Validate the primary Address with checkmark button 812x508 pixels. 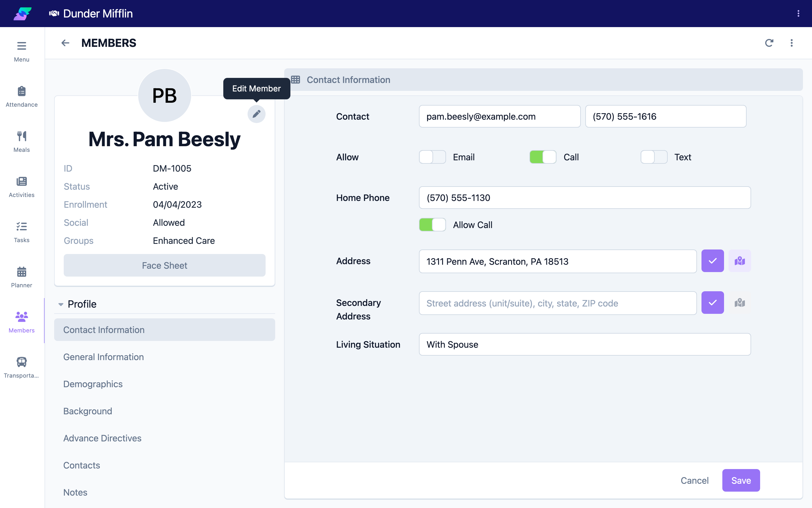(x=713, y=261)
